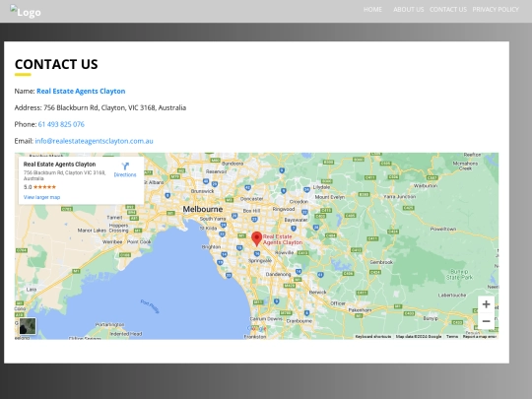Click Melbourne label on the map
Screen dimensions: 532x399
(203, 209)
